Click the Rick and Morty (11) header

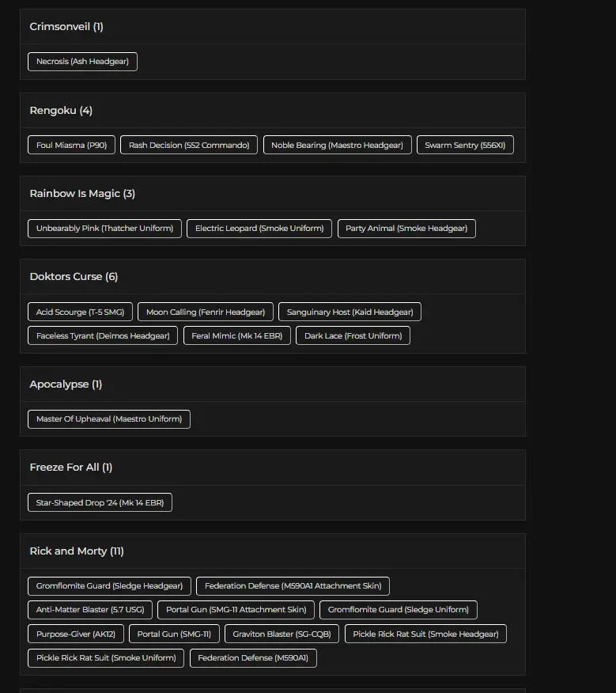[x=77, y=551]
